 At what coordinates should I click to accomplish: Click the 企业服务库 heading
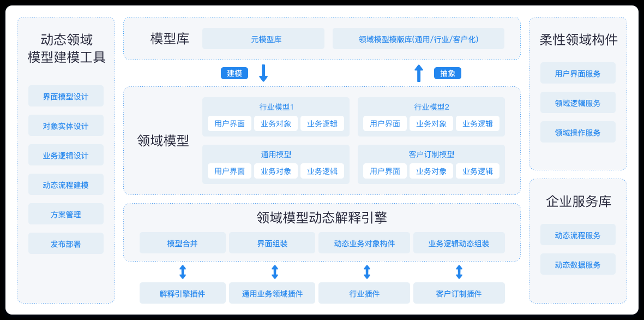(x=578, y=201)
